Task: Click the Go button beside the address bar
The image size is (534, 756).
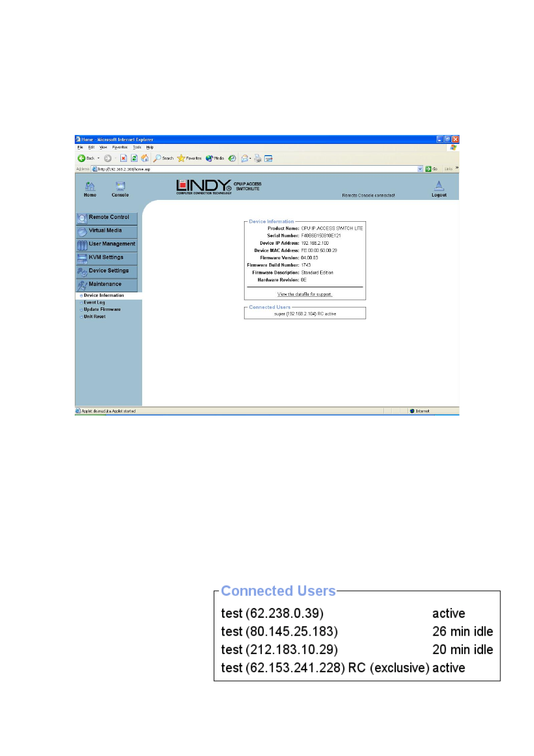Action: coord(432,169)
